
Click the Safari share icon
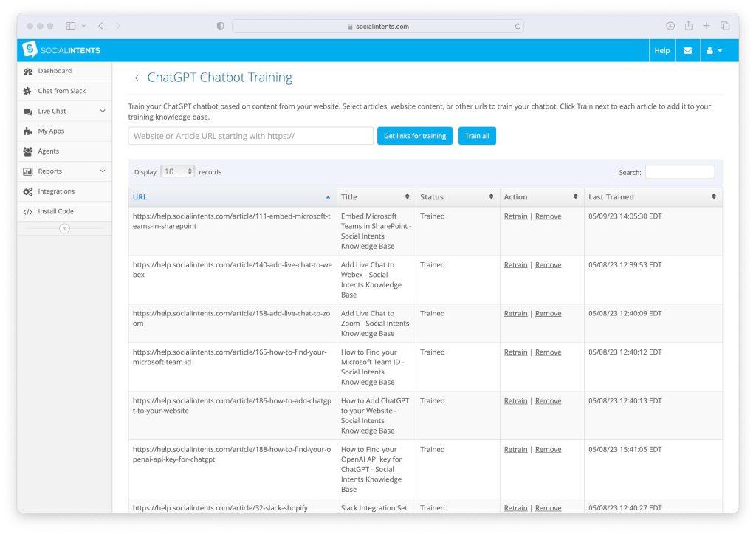(689, 26)
